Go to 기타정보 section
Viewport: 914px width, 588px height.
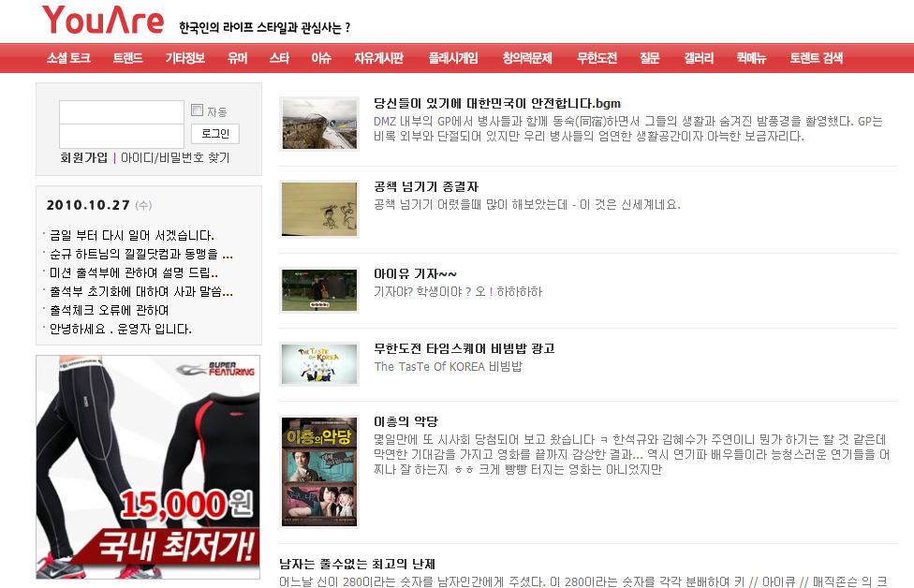pos(184,58)
